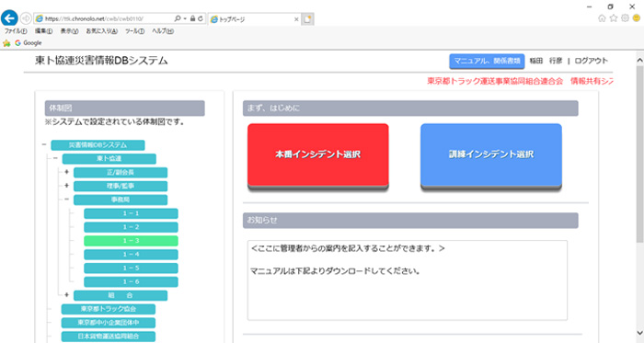
Task: Expand the 組合 tree node
Action: tap(66, 294)
